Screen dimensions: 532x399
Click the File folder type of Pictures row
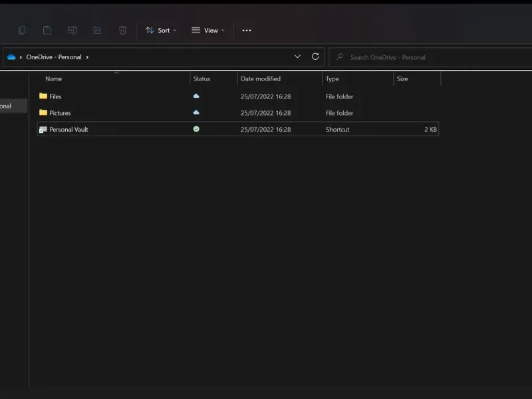coord(339,113)
